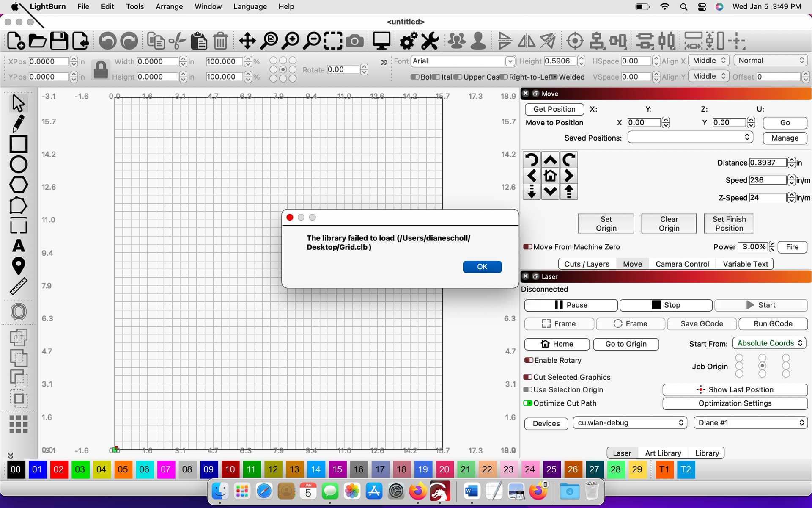Click the Home jog icon in Move panel
This screenshot has height=508, width=812.
pos(550,175)
